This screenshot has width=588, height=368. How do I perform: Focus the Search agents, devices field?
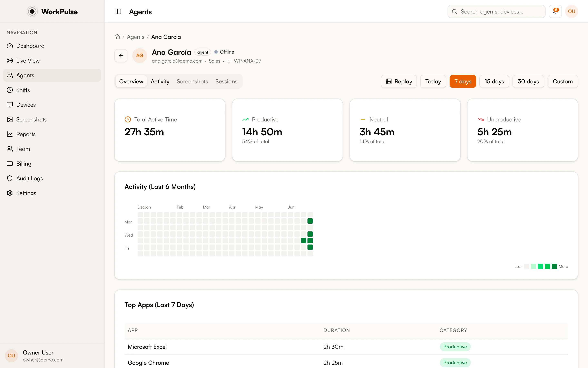tap(496, 11)
